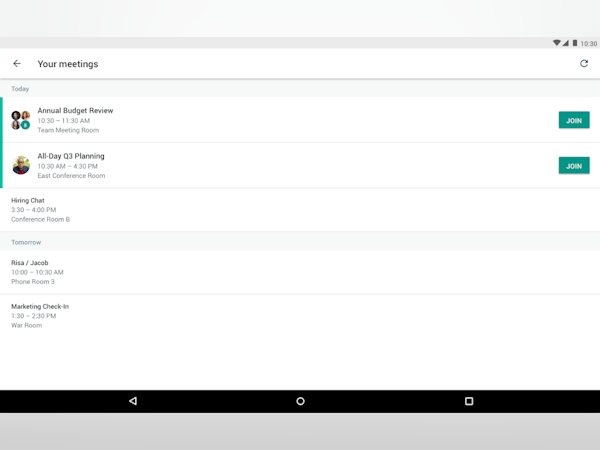
Task: Open the Risa / Jacob meeting
Action: point(300,272)
